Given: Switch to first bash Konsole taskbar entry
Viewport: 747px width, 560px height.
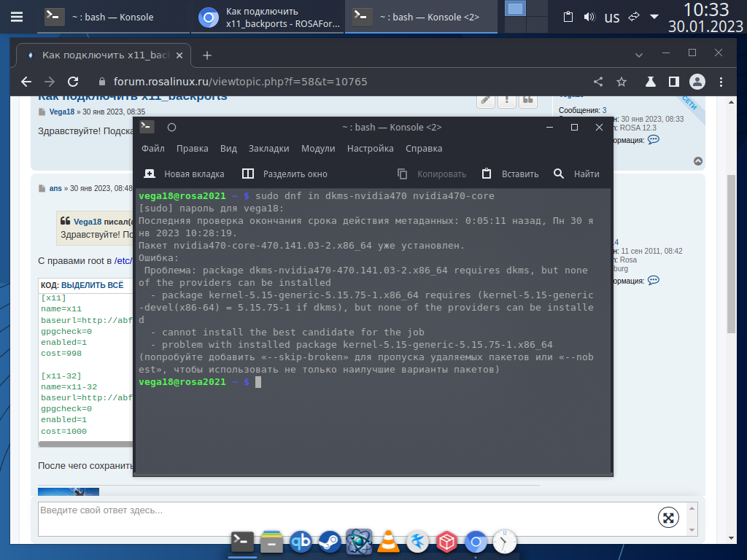Looking at the screenshot, I should click(x=113, y=17).
